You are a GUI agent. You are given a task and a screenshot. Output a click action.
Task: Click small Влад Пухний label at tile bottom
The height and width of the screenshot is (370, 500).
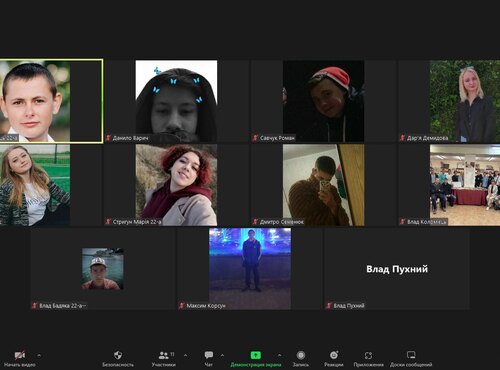(349, 305)
